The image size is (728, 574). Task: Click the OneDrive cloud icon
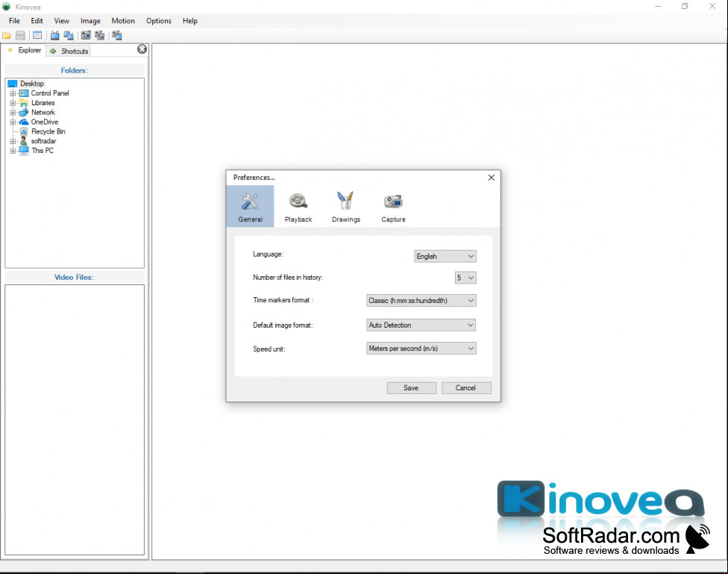[24, 122]
